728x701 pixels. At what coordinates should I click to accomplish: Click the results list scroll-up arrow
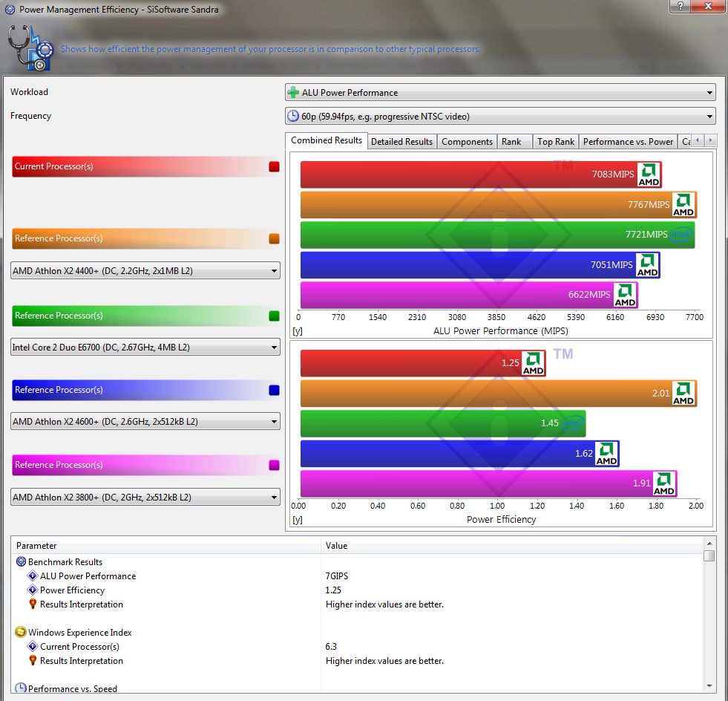709,543
